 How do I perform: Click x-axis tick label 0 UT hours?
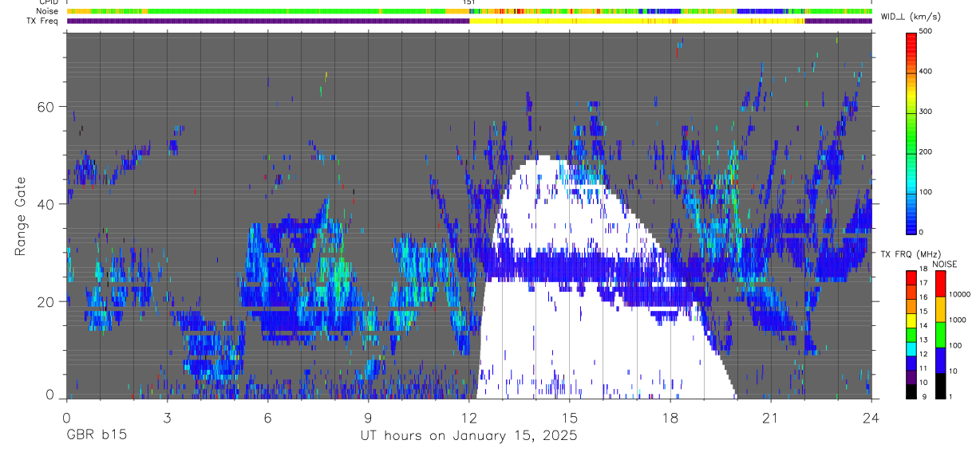pyautogui.click(x=66, y=418)
